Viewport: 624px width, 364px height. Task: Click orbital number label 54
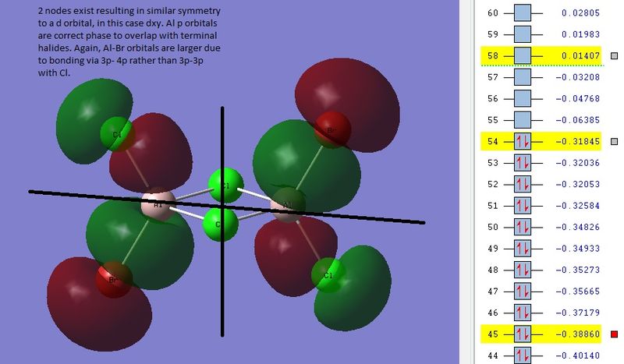493,142
